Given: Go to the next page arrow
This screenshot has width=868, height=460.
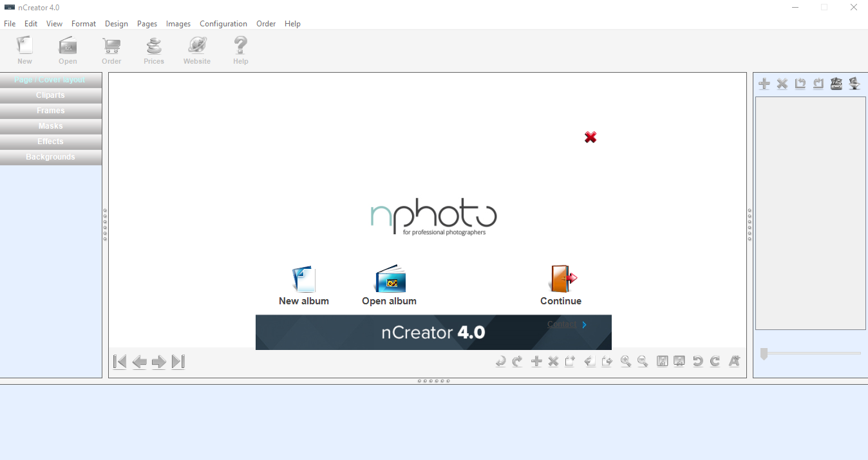Looking at the screenshot, I should (x=159, y=362).
